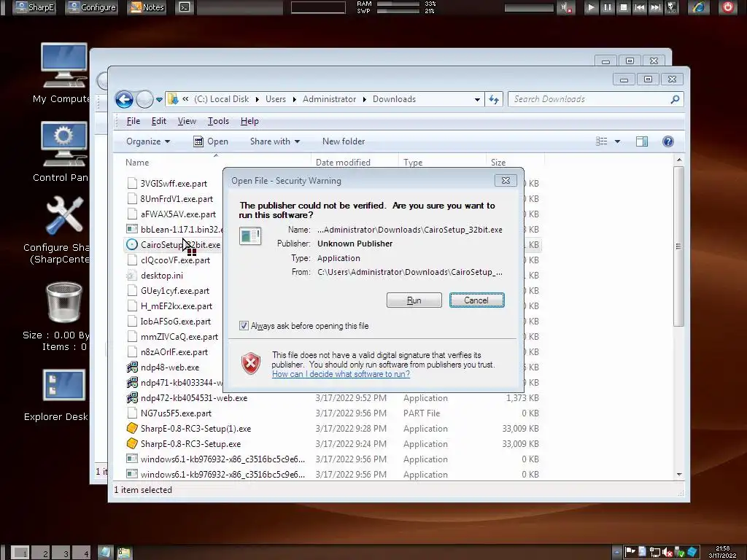This screenshot has width=747, height=560.
Task: Click the Stop media button in the top bar
Action: pyautogui.click(x=624, y=7)
